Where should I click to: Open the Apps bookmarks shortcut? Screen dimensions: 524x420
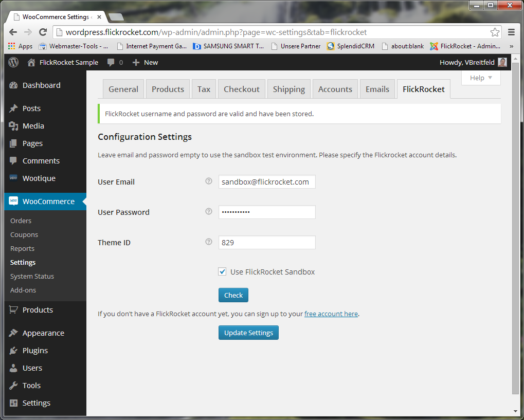[20, 46]
